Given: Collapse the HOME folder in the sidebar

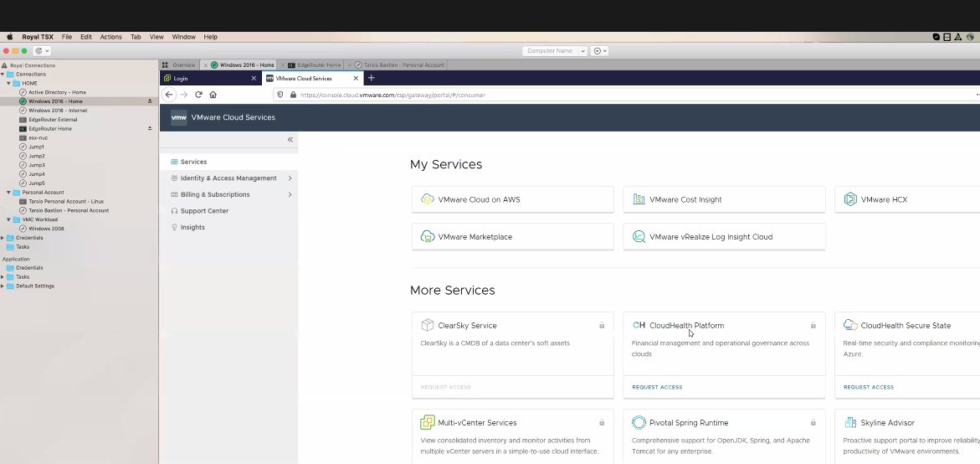Looking at the screenshot, I should pos(8,83).
